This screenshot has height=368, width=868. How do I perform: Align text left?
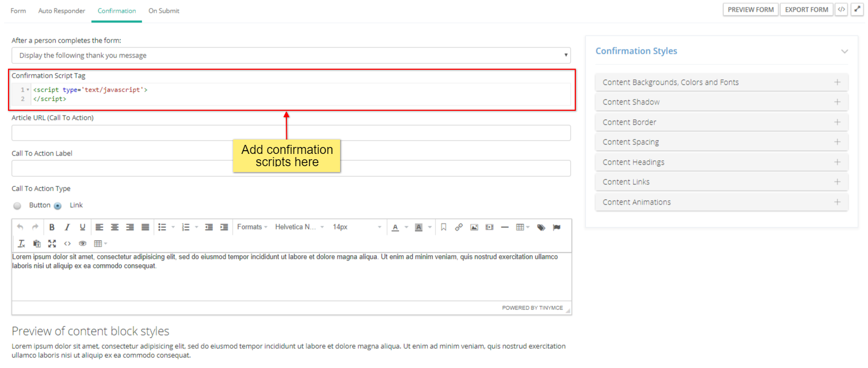tap(100, 227)
